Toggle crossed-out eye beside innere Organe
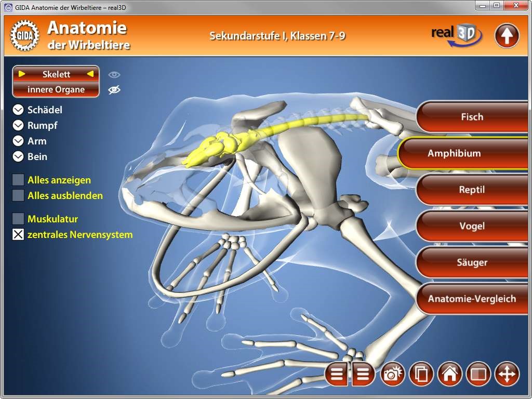Screen dimensions: 532x399 (x=114, y=90)
